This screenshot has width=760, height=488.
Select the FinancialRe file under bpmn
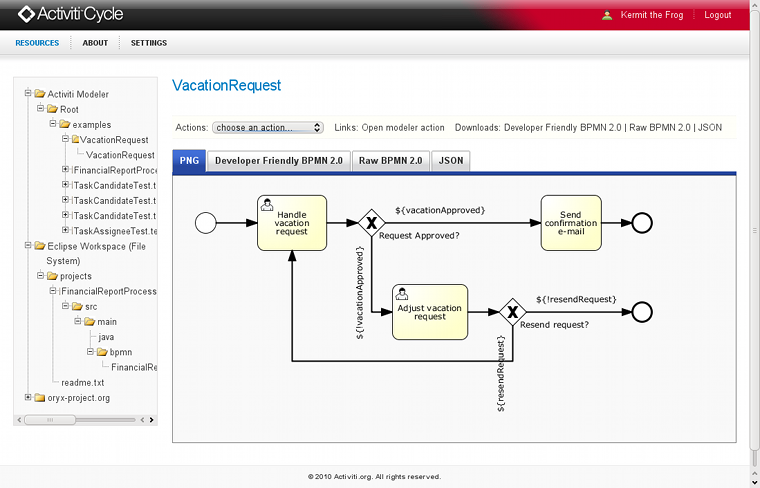[134, 367]
